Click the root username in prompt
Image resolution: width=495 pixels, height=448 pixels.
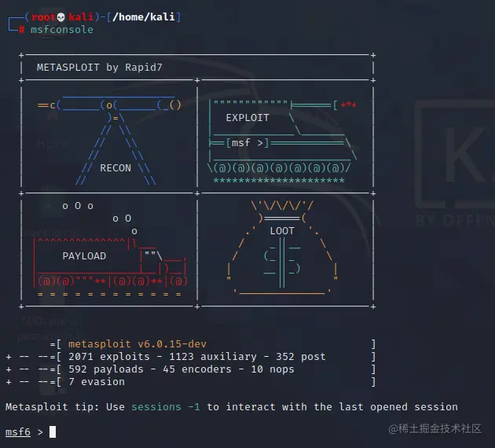coord(43,17)
